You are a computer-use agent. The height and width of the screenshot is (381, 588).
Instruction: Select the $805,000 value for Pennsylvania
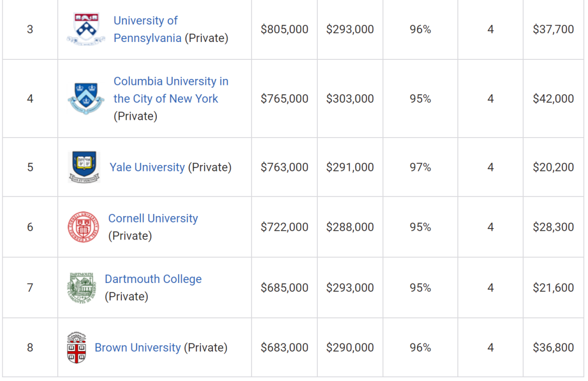284,29
